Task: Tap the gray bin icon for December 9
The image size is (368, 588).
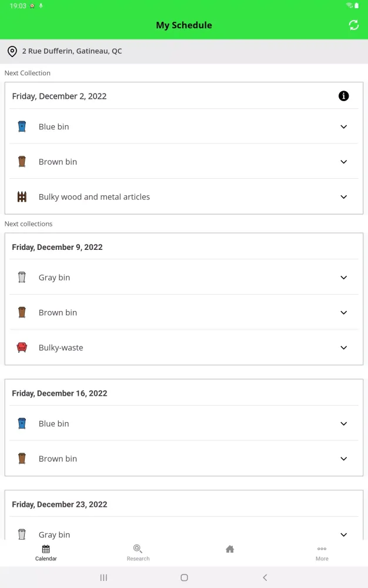Action: point(22,278)
